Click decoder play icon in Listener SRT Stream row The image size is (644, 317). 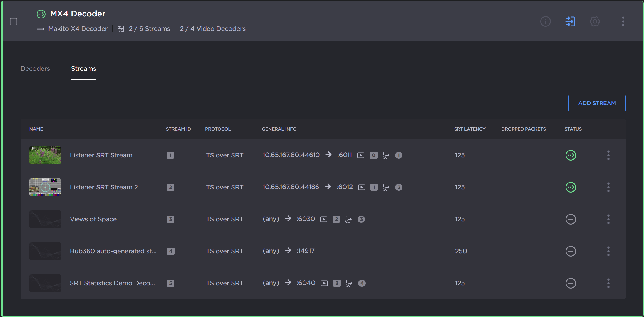(360, 155)
